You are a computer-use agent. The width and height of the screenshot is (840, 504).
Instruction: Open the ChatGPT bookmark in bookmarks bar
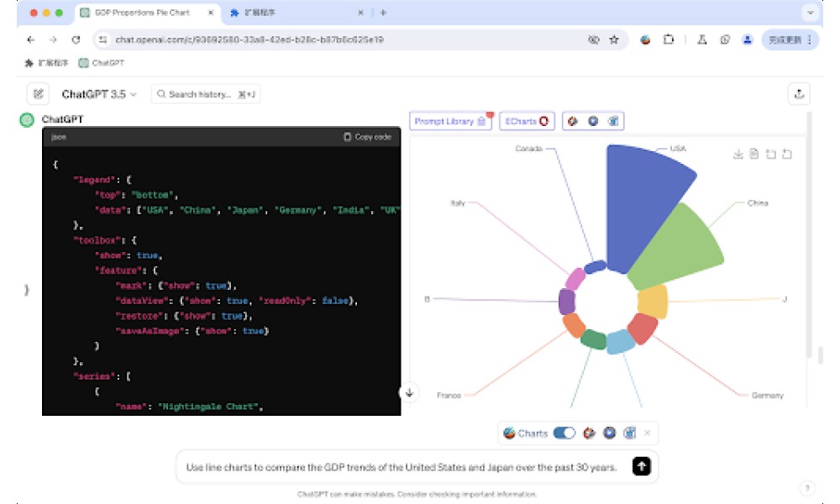pyautogui.click(x=102, y=63)
